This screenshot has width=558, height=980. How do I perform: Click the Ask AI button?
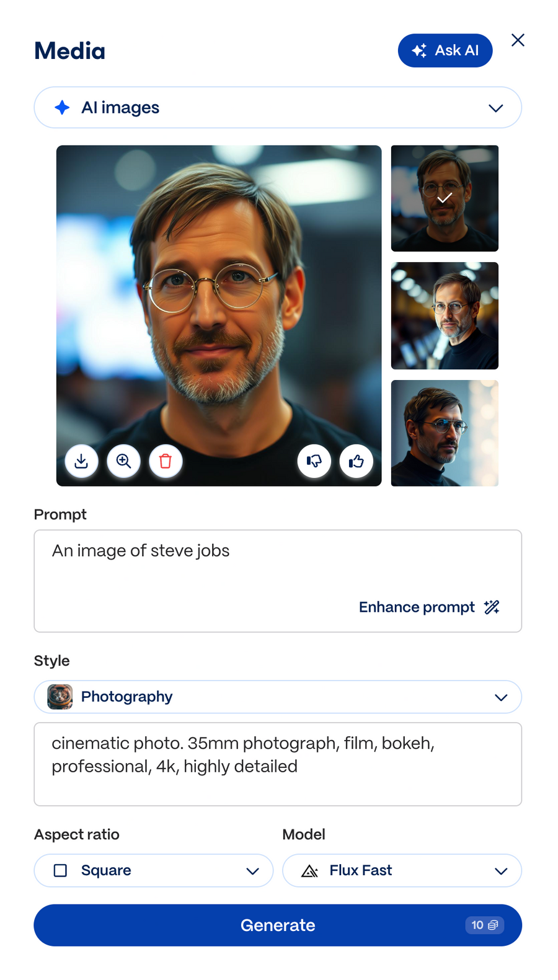point(445,50)
